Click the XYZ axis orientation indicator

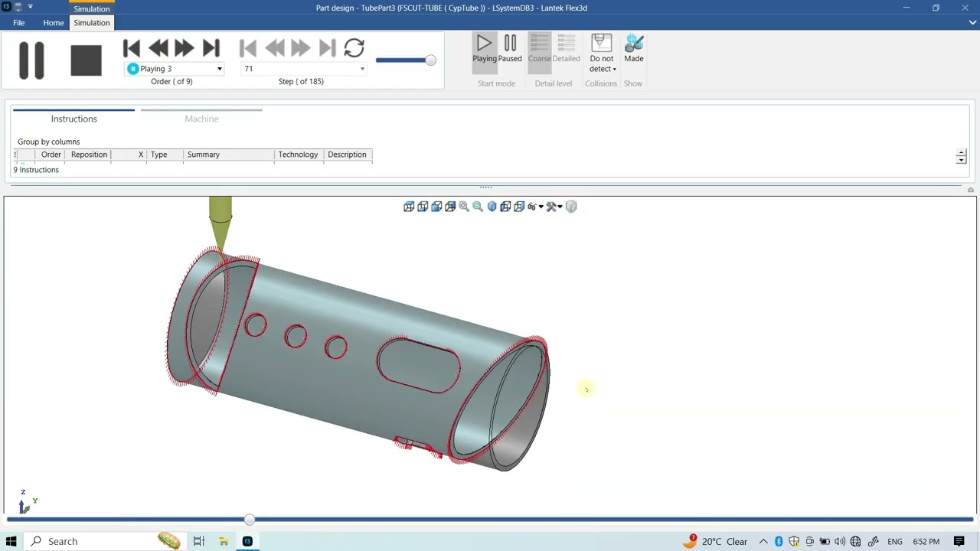[26, 502]
